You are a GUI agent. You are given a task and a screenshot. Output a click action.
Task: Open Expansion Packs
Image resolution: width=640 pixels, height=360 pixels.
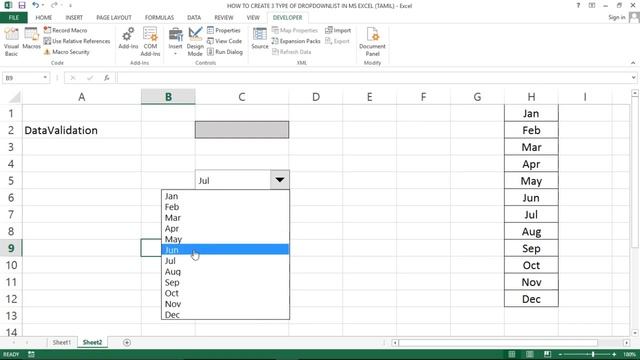click(x=296, y=41)
